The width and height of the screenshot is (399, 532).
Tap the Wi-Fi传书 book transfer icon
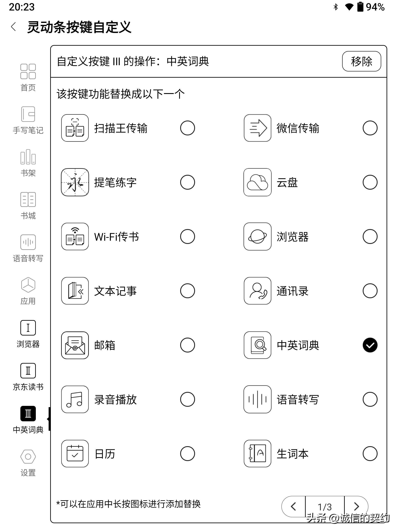tap(75, 237)
